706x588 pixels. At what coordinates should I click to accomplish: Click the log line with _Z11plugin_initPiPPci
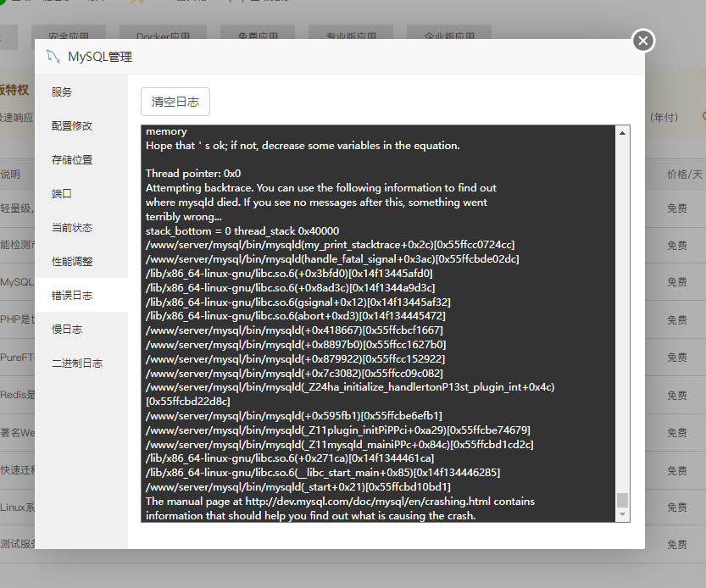click(x=338, y=430)
